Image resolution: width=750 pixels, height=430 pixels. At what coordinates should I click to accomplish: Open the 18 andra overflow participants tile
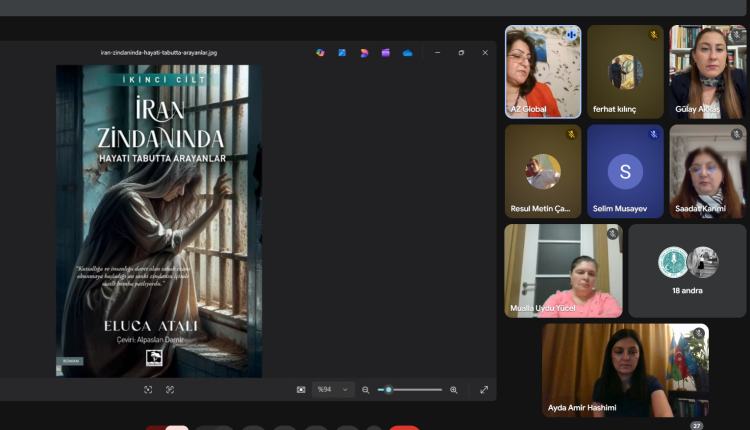tap(687, 270)
